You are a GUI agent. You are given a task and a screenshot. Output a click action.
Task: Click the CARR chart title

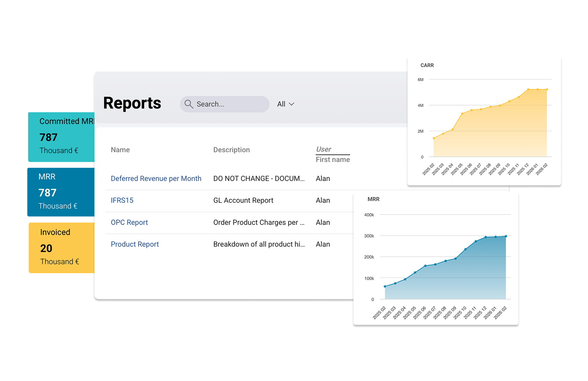tap(427, 66)
